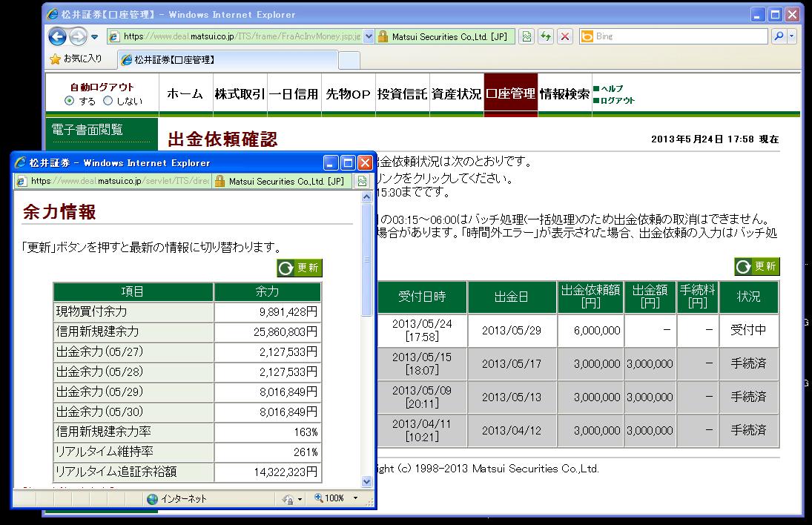Switch to the 資産状況 navigation tab
This screenshot has height=525, width=812.
point(456,94)
